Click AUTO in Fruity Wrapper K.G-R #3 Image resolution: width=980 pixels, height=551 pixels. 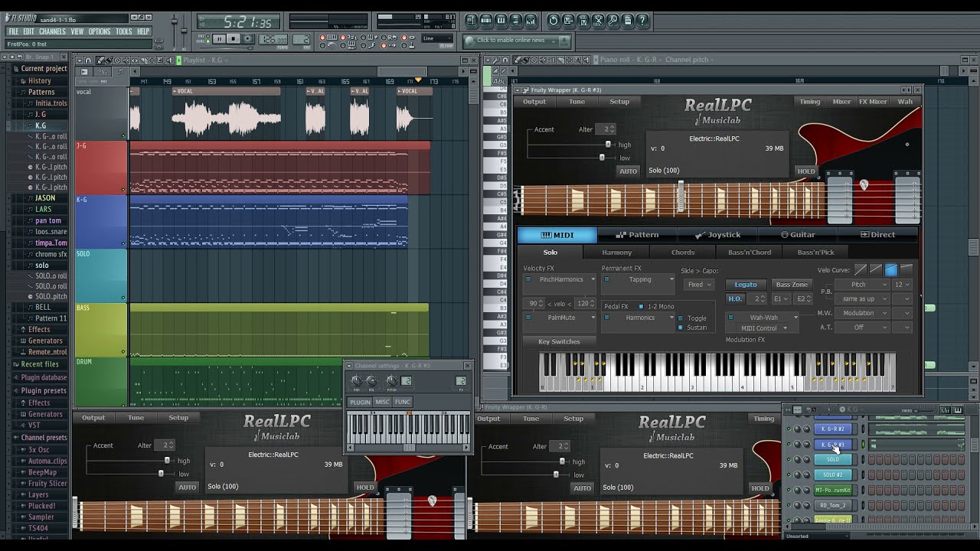tap(628, 171)
